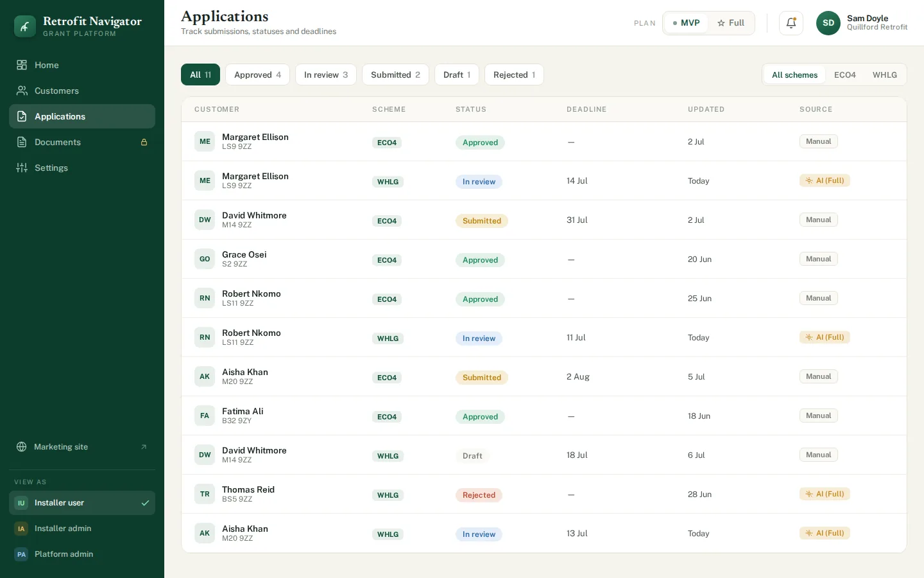Screen dimensions: 924x578
Task: Click the Marketing site globe icon
Action: click(x=22, y=447)
